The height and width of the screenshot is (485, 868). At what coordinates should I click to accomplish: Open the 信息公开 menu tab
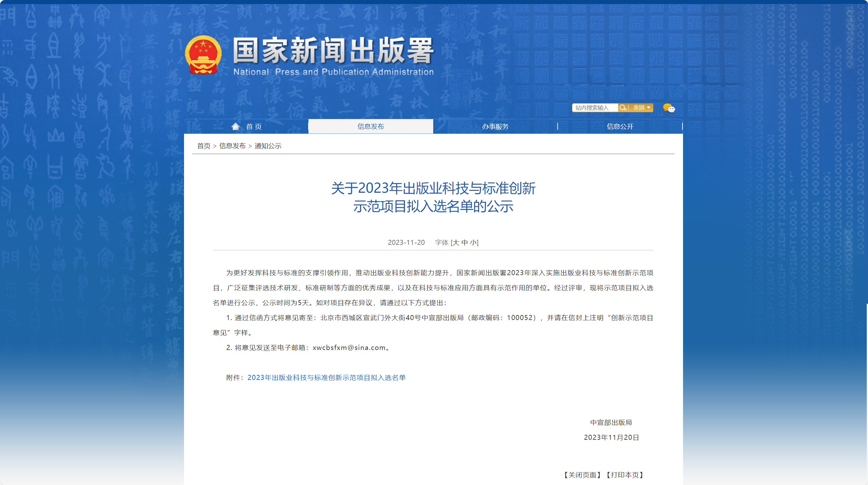pyautogui.click(x=620, y=126)
